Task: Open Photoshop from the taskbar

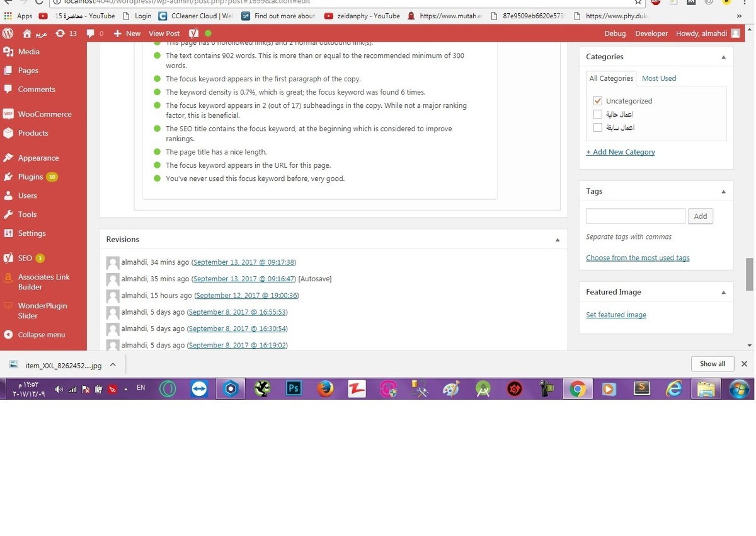Action: tap(294, 389)
